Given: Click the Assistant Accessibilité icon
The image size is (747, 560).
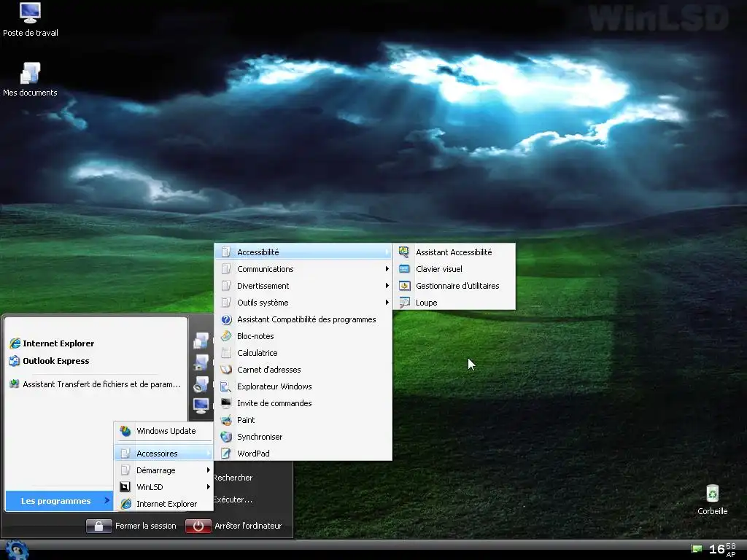Looking at the screenshot, I should (x=404, y=252).
